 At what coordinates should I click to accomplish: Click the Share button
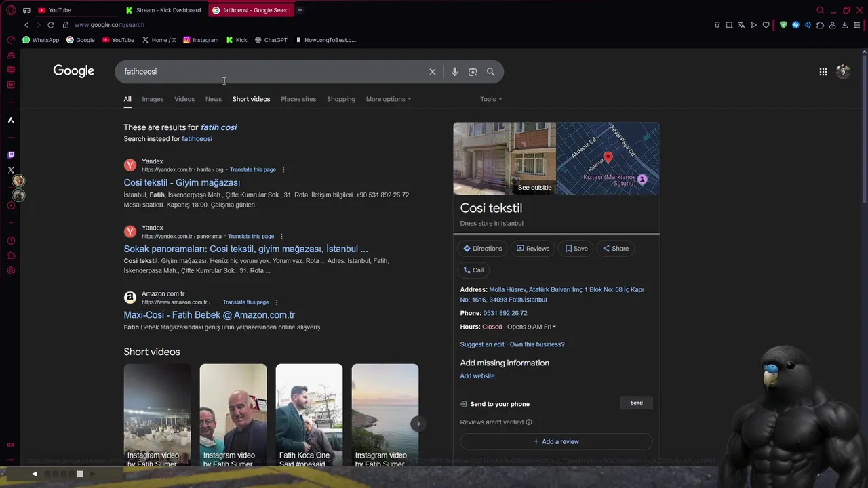(616, 249)
